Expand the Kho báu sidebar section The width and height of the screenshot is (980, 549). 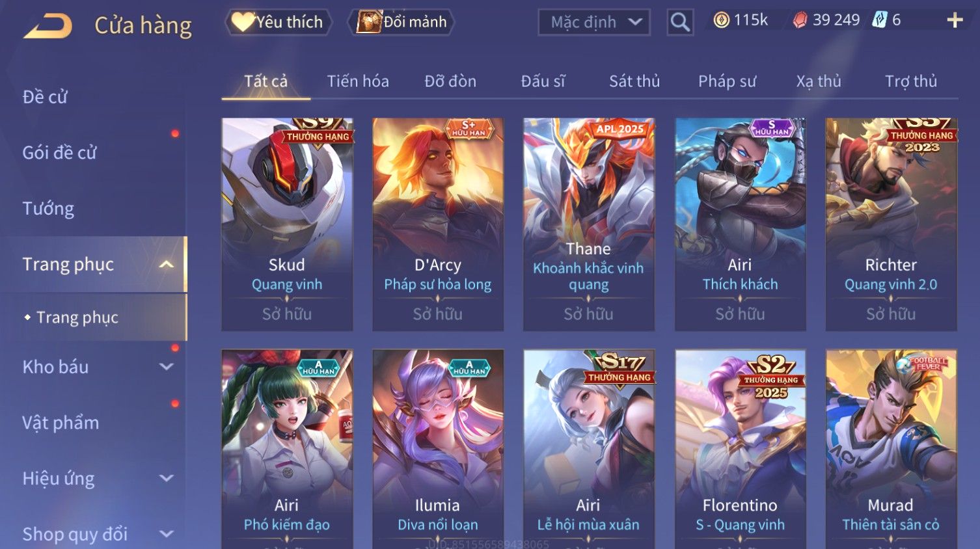(x=167, y=367)
